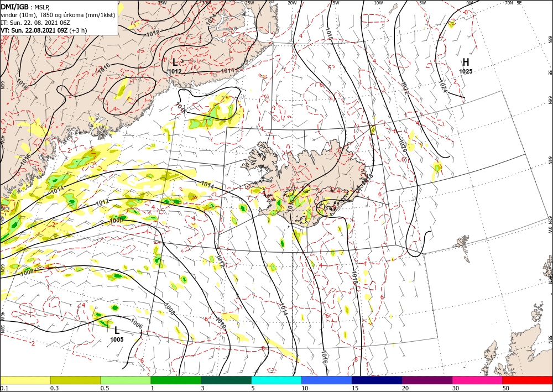Click the olive 0.3 mm legend color segment

click(x=75, y=380)
